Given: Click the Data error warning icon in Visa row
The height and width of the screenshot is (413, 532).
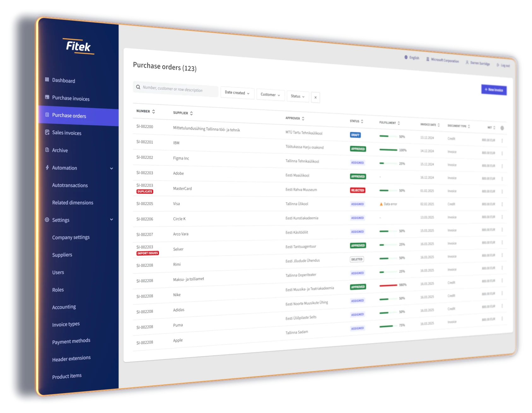Looking at the screenshot, I should click(381, 204).
